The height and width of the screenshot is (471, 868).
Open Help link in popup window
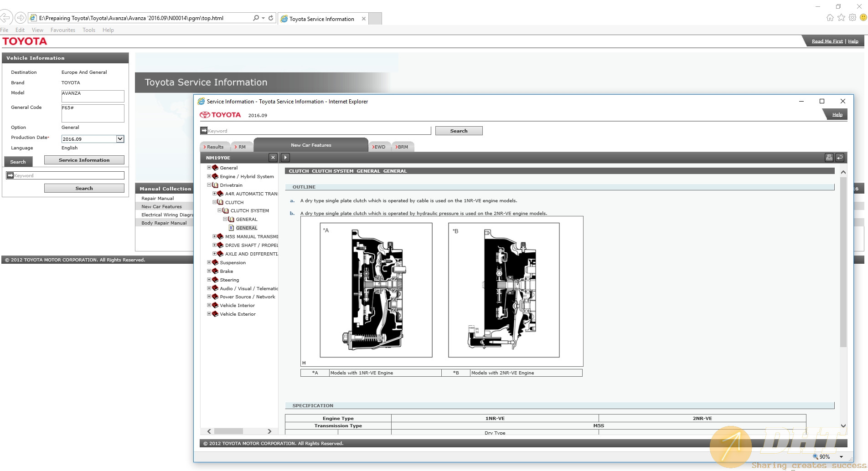click(837, 114)
